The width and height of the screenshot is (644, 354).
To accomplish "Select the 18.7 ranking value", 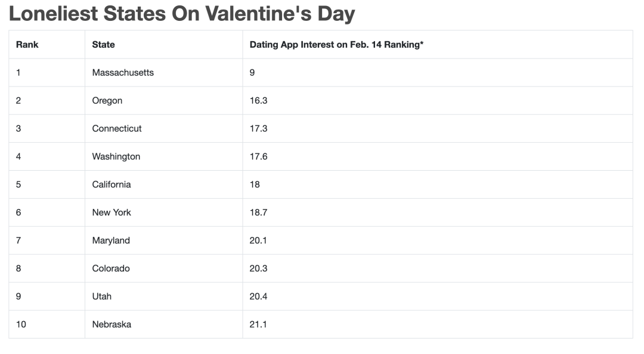I will coord(258,212).
